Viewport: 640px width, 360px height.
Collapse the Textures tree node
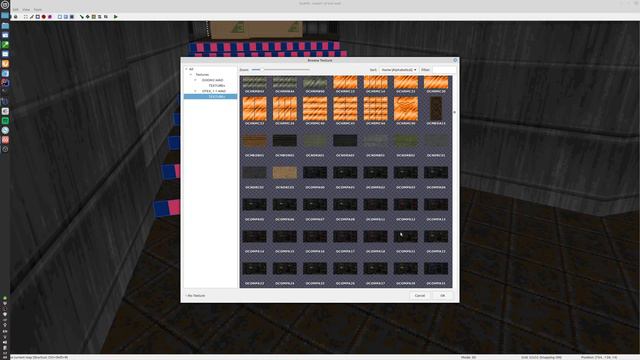(191, 75)
